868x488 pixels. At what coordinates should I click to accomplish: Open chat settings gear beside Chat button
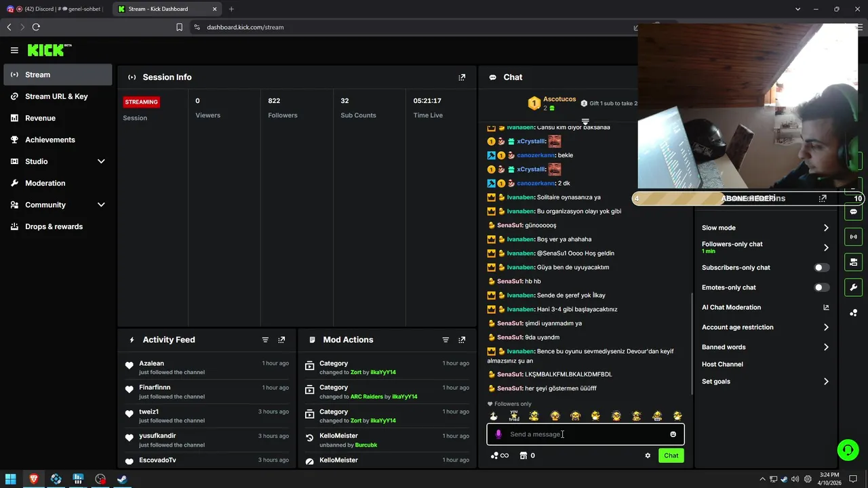coord(648,455)
